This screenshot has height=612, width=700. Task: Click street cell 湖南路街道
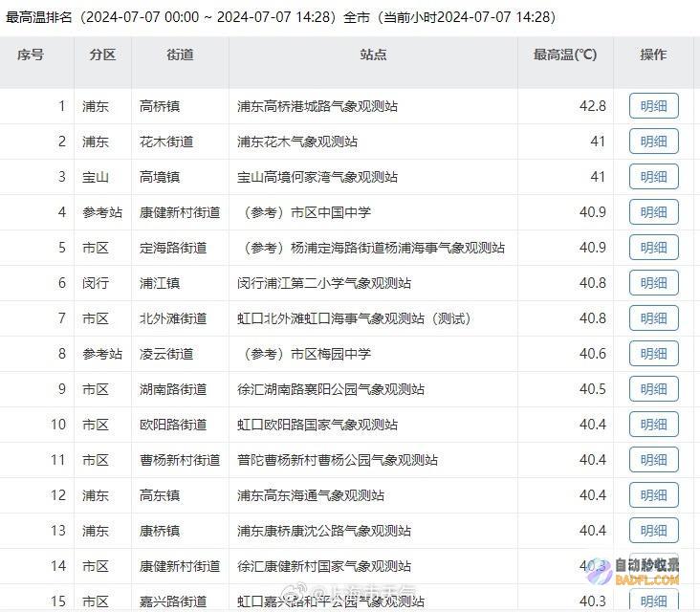[x=173, y=389]
